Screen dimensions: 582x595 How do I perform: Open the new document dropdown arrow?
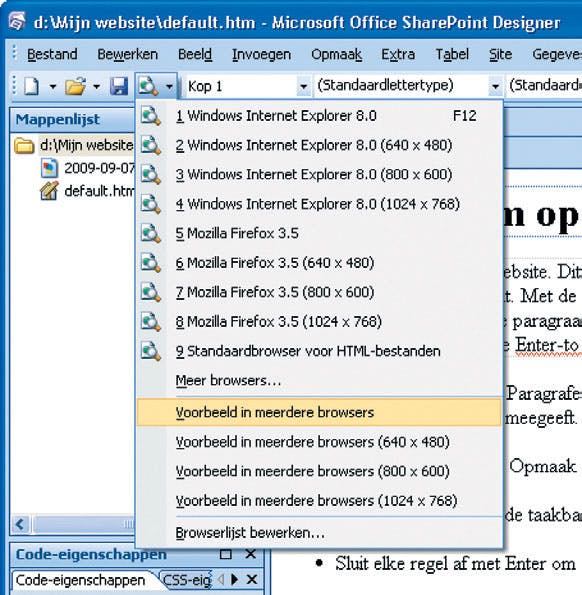(52, 87)
